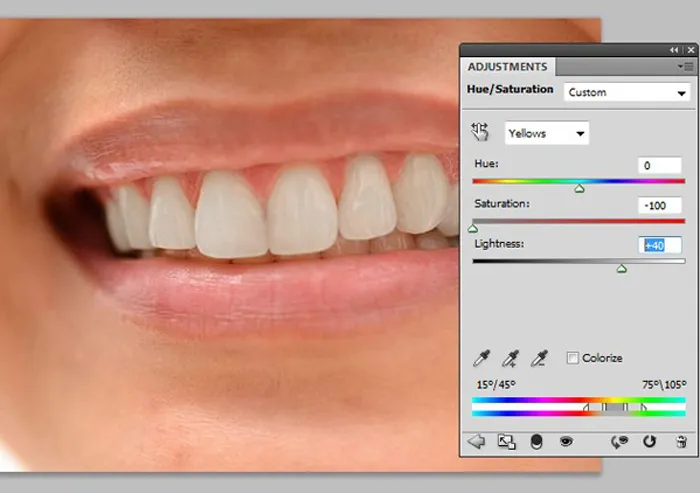Screen dimensions: 700x493
Task: Return to the adjustment list with back arrow
Action: point(476,441)
